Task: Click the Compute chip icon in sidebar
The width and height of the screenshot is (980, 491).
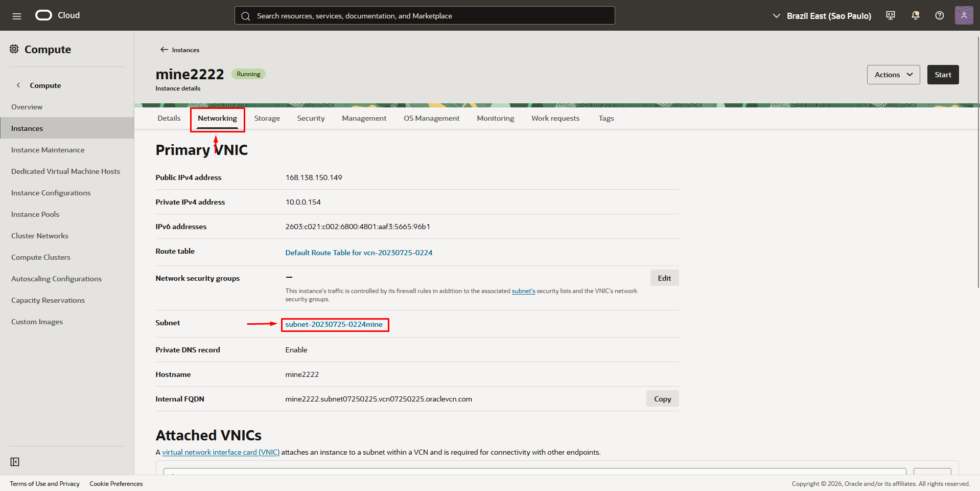Action: coord(14,49)
